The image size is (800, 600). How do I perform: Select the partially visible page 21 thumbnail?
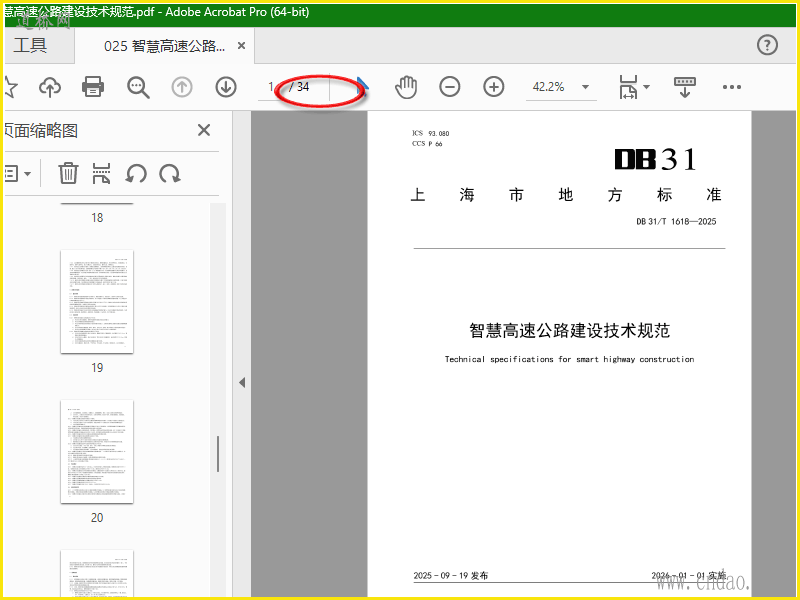[97, 573]
